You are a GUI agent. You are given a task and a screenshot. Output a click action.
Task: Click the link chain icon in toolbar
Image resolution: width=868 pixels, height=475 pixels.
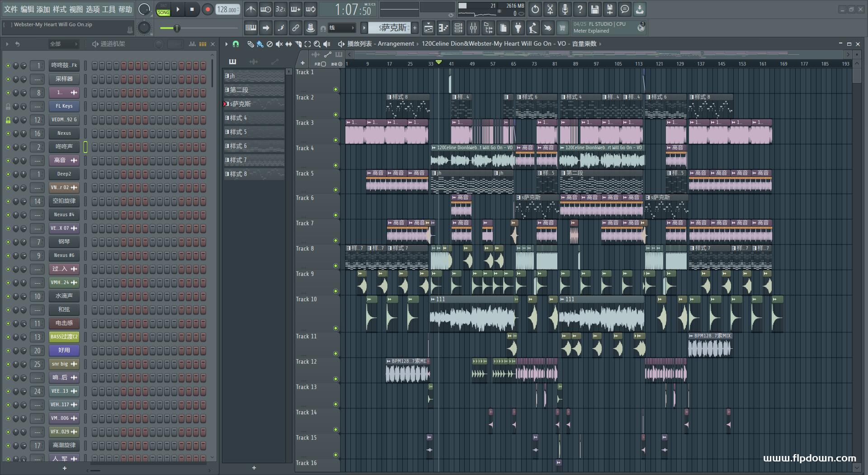coord(295,28)
